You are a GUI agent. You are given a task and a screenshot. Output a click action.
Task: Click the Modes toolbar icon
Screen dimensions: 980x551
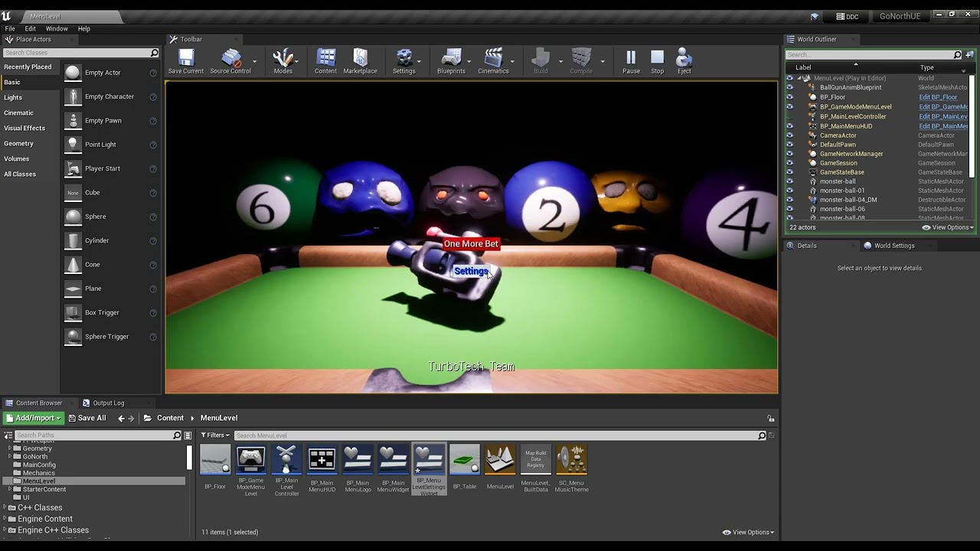(283, 58)
